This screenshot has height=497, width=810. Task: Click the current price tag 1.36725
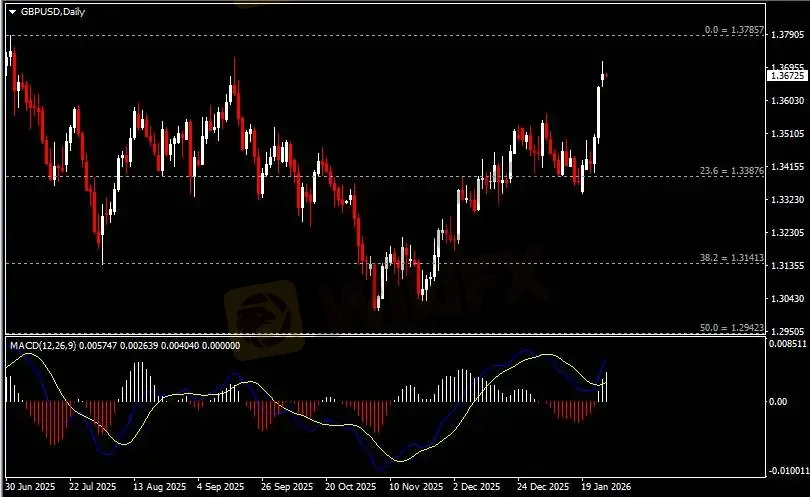coord(784,75)
